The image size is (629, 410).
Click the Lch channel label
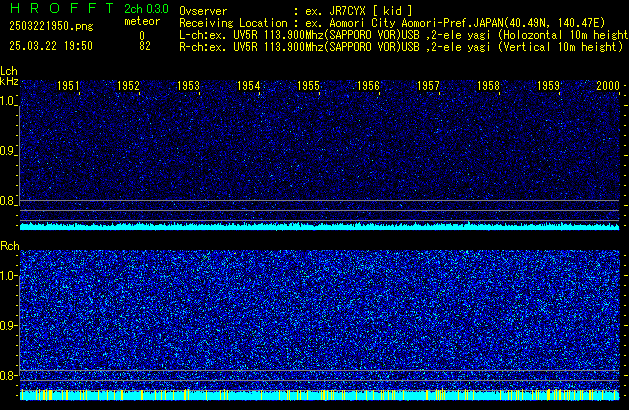(9, 71)
